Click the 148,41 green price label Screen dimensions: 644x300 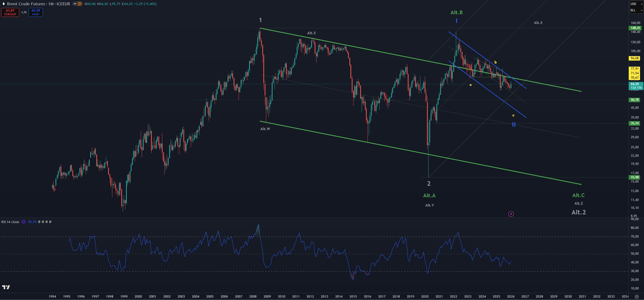point(635,28)
